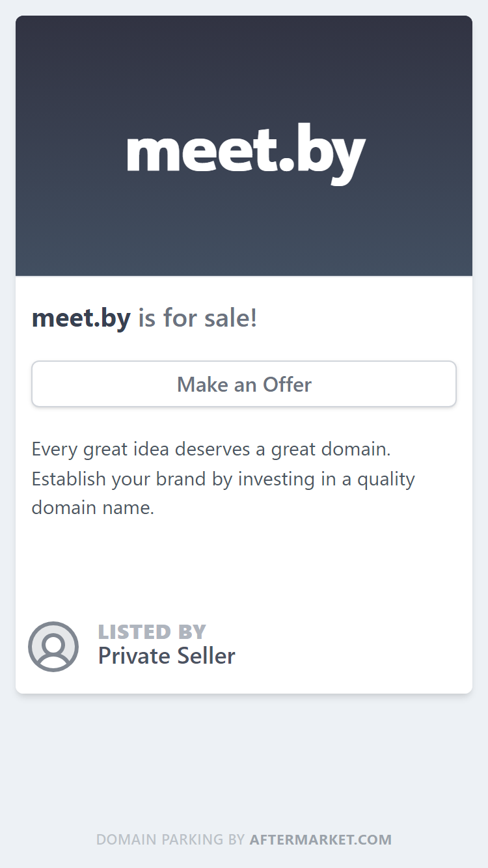Click bold meet.by in the sale headline

[x=81, y=318]
